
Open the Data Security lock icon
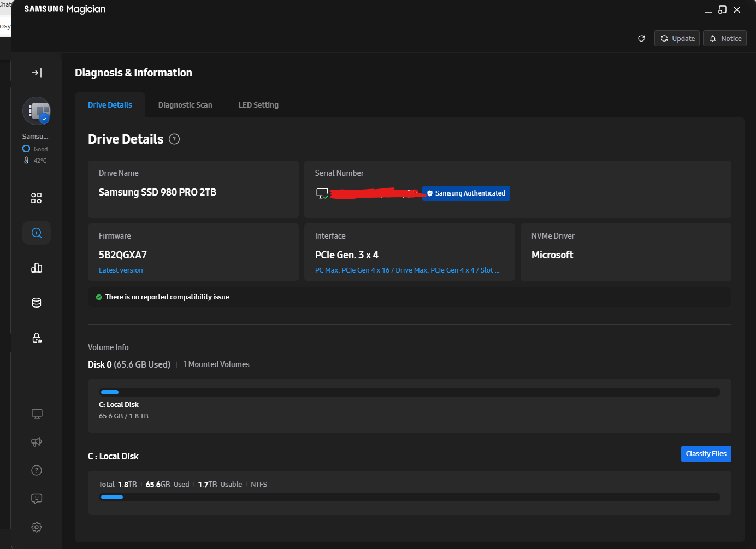pos(37,338)
